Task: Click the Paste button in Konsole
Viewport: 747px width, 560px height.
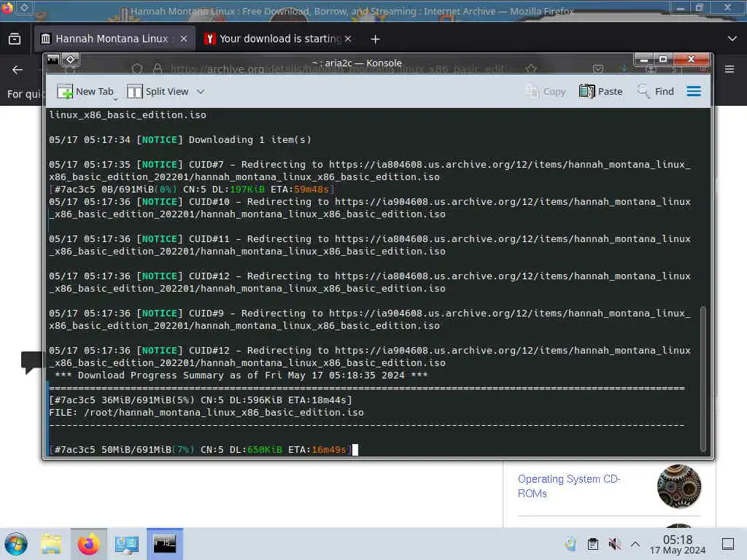Action: pos(600,91)
